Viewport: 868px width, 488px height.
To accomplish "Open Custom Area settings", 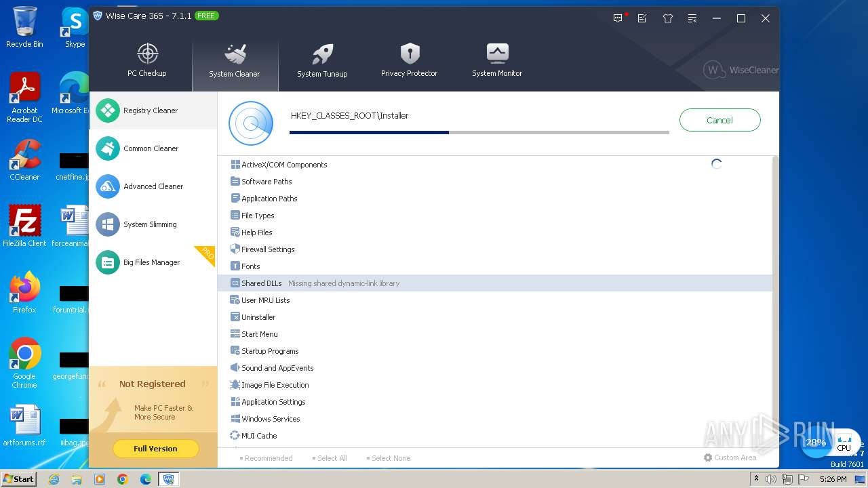I will (x=730, y=457).
